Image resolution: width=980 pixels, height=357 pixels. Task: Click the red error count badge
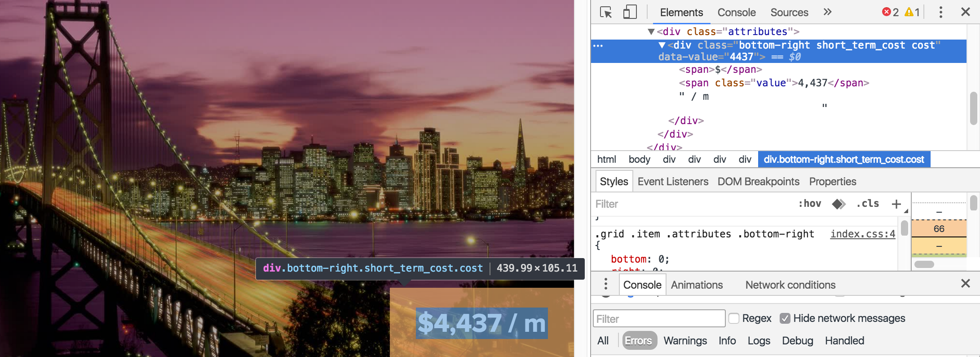click(x=890, y=12)
